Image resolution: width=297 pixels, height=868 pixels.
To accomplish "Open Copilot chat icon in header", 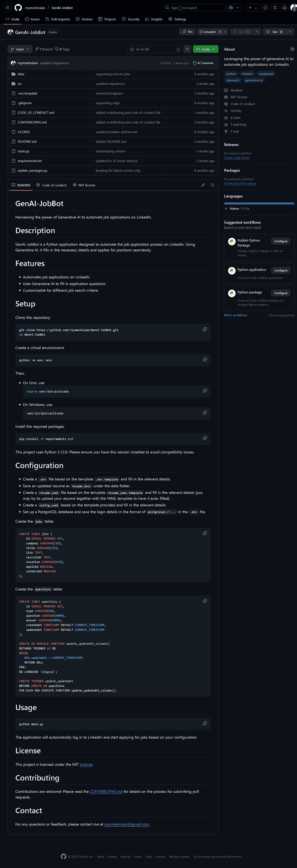I will point(231,7).
